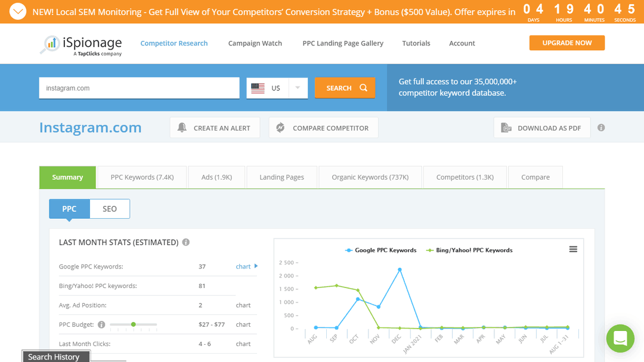
Task: Click the PPC Budget info icon
Action: (101, 324)
